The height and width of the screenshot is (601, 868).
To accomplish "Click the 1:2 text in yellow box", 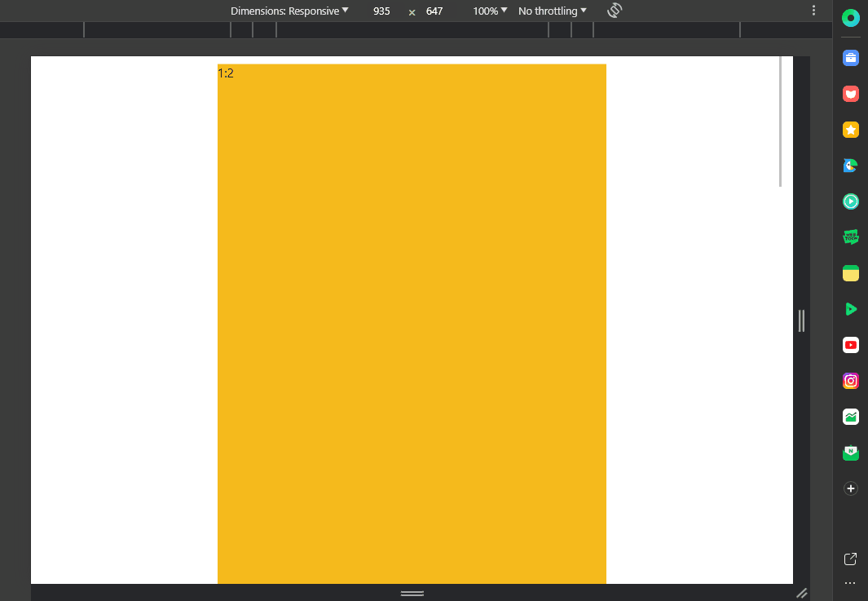I will pyautogui.click(x=226, y=73).
